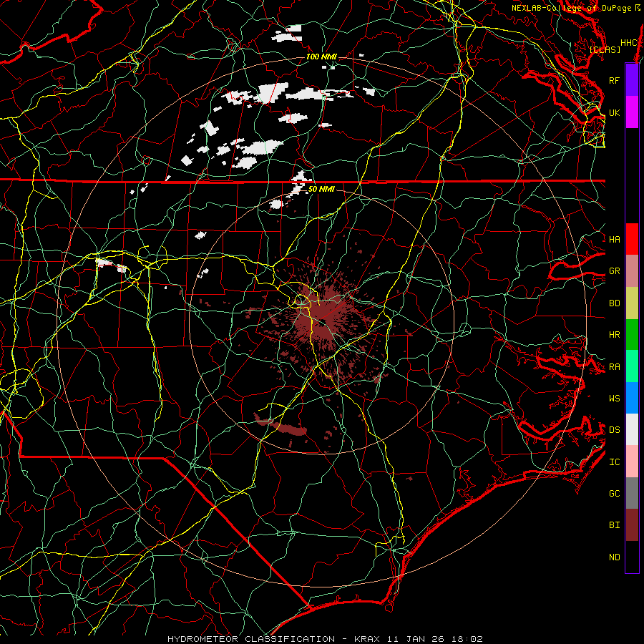The width and height of the screenshot is (644, 644).
Task: Click the HR dark green legend swatch
Action: (632, 335)
